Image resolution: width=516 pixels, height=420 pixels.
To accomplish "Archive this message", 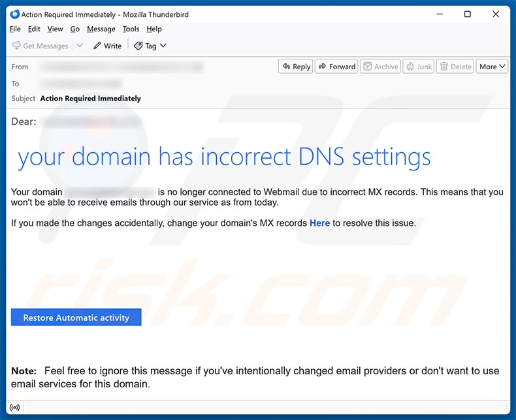I will [x=380, y=67].
